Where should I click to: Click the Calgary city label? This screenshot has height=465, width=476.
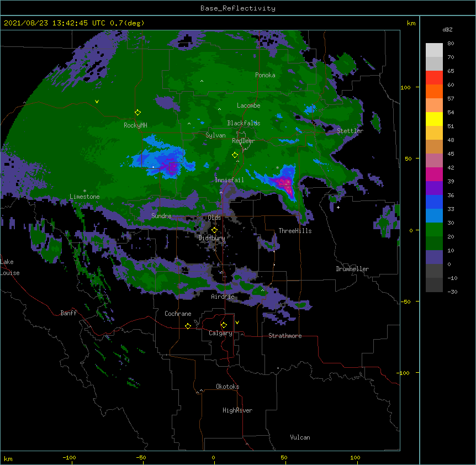pyautogui.click(x=220, y=333)
